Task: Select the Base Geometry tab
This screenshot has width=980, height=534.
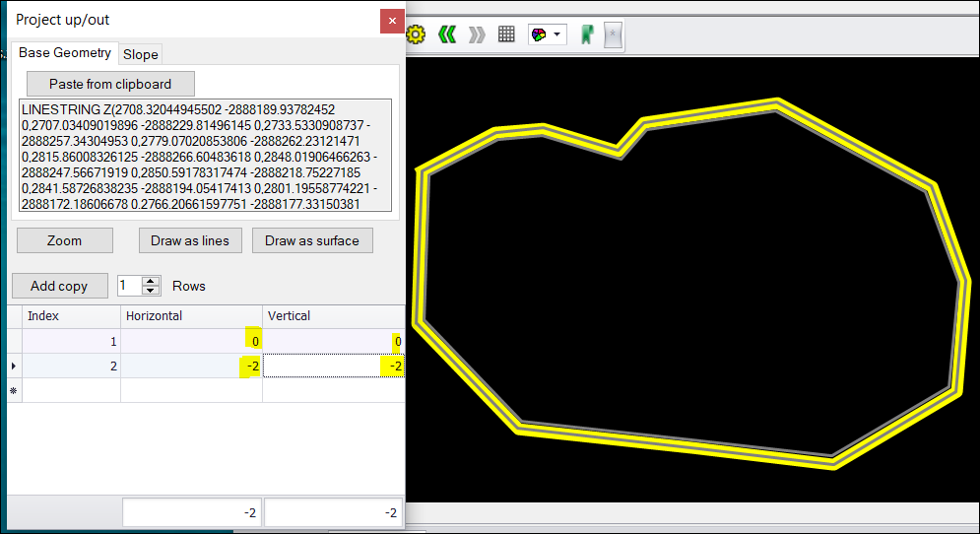Action: [64, 53]
